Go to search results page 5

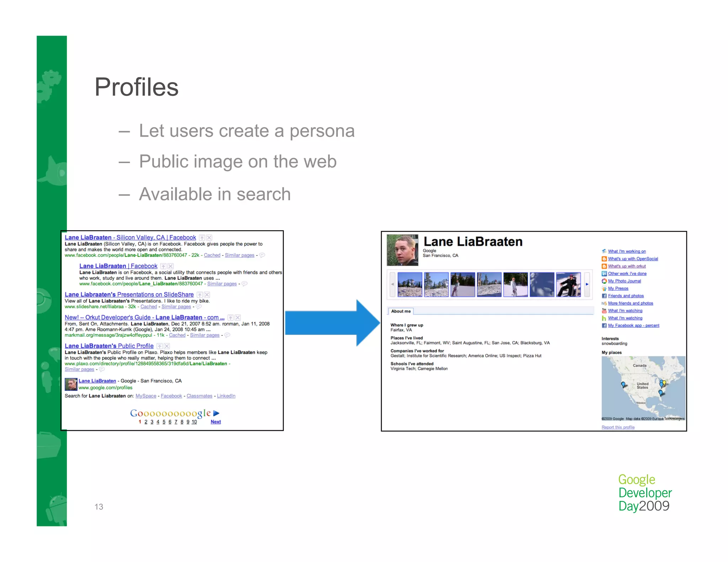point(164,422)
